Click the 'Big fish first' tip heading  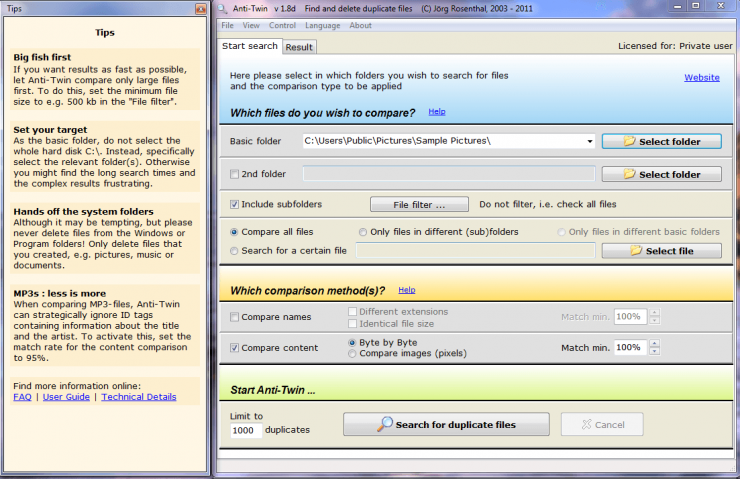pos(42,57)
